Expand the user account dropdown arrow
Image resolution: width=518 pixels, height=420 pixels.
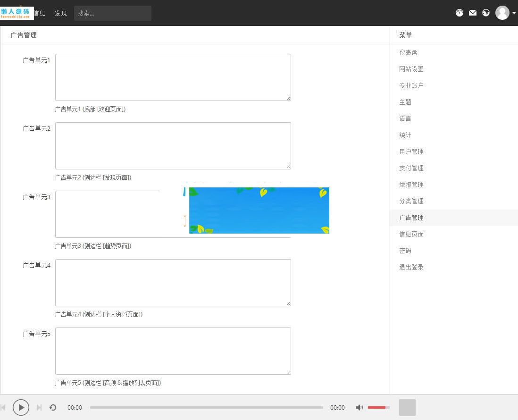(514, 13)
